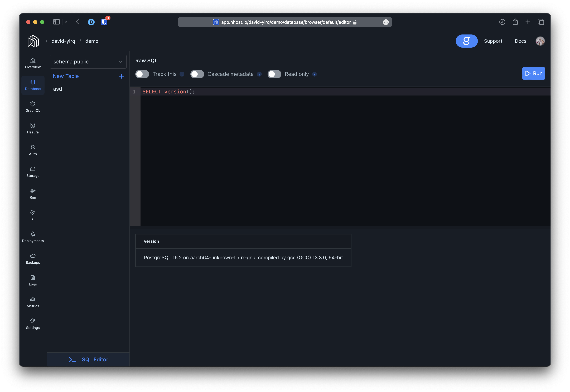Click the Nhost logo
The width and height of the screenshot is (570, 392).
point(33,41)
